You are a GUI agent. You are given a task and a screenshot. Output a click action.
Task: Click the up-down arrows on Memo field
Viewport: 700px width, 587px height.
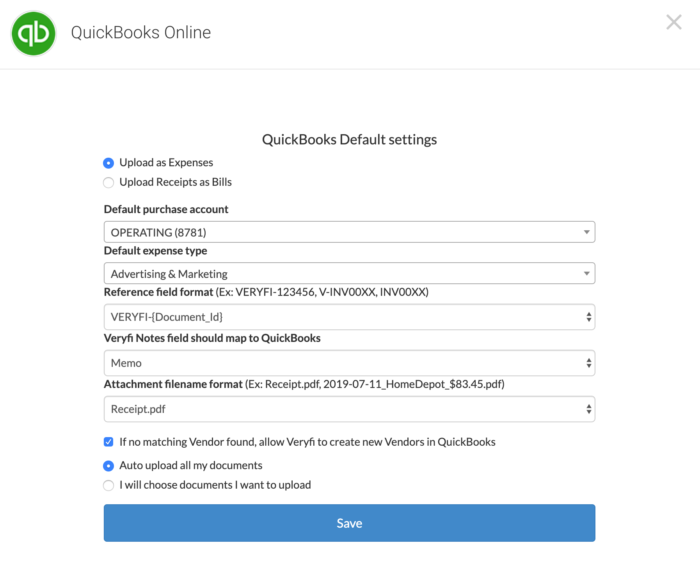pyautogui.click(x=589, y=363)
